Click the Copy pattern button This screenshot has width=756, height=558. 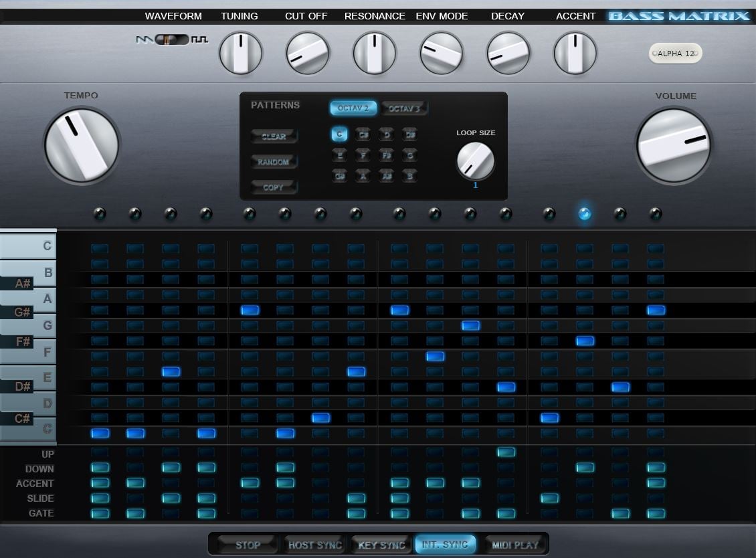(x=274, y=187)
